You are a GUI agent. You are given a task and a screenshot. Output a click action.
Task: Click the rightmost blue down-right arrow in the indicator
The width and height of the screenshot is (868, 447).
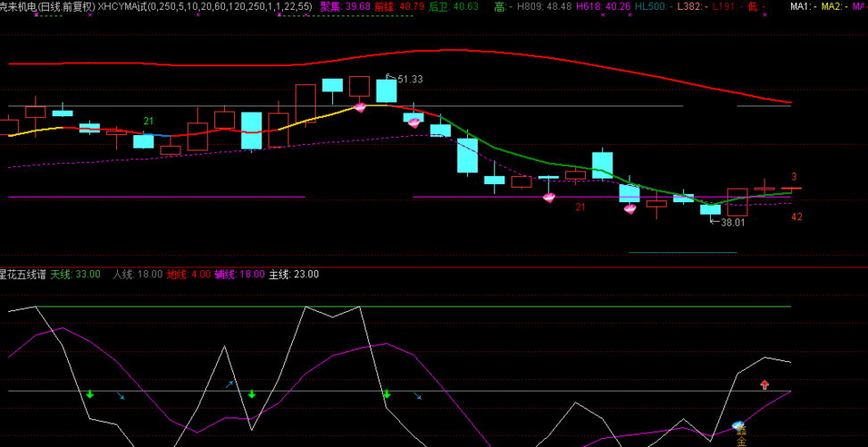[x=418, y=395]
